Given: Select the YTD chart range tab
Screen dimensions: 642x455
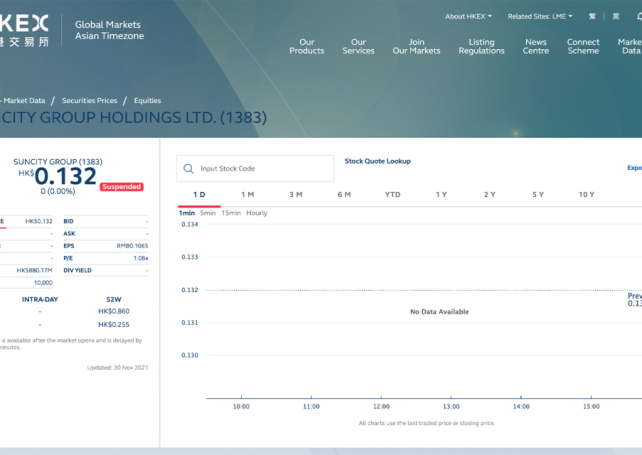Looking at the screenshot, I should [393, 195].
